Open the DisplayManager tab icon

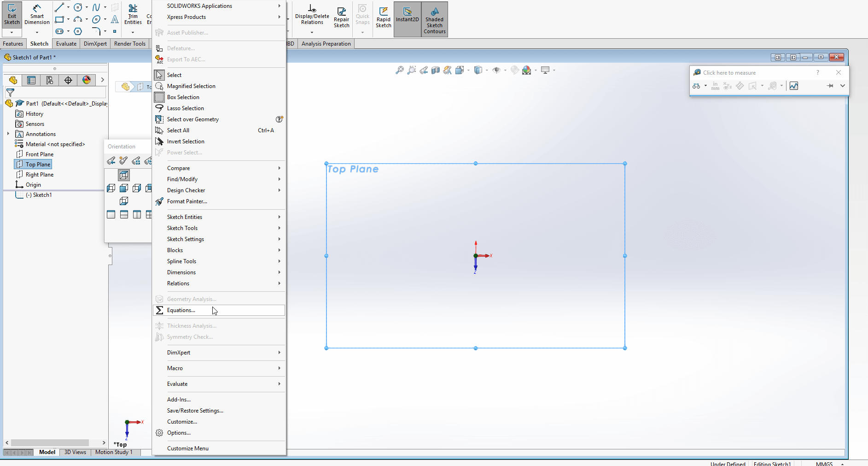click(x=87, y=80)
